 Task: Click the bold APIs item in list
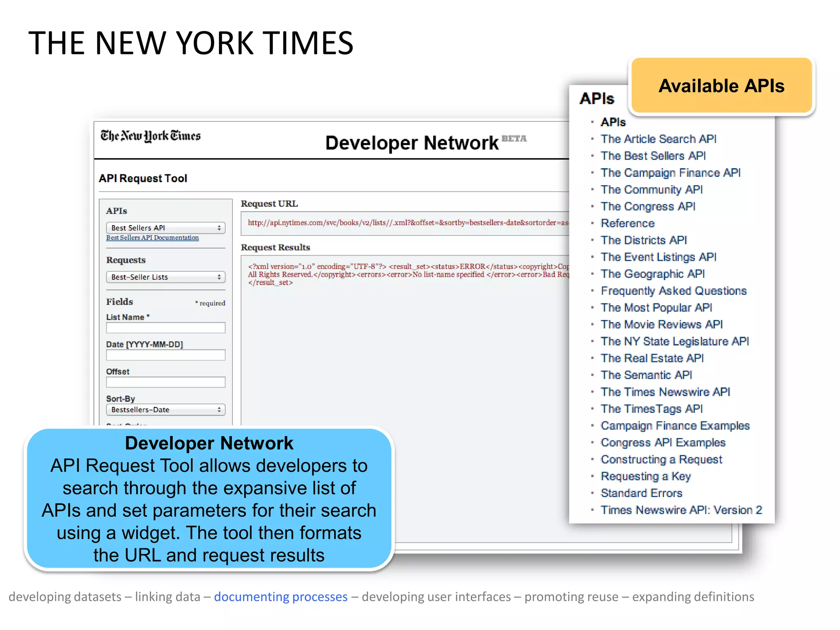click(613, 122)
